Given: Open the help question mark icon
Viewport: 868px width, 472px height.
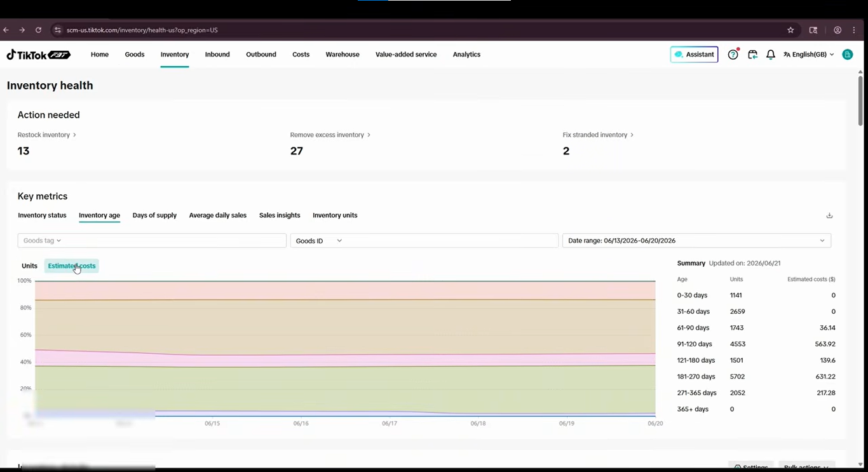Looking at the screenshot, I should [733, 55].
